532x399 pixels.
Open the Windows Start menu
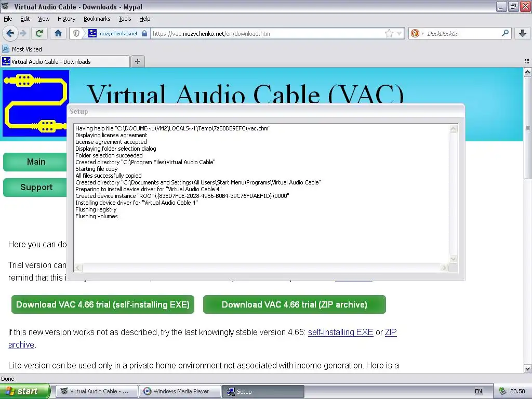25,391
